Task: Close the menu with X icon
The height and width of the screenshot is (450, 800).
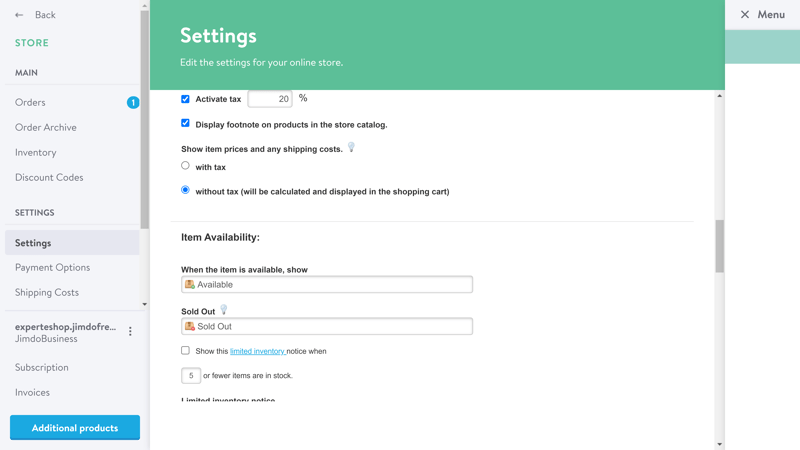Action: coord(744,15)
